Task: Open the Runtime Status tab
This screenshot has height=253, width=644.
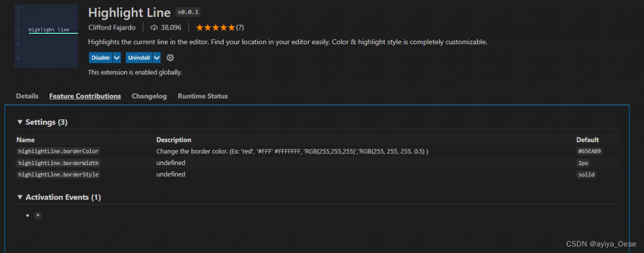Action: pos(203,96)
